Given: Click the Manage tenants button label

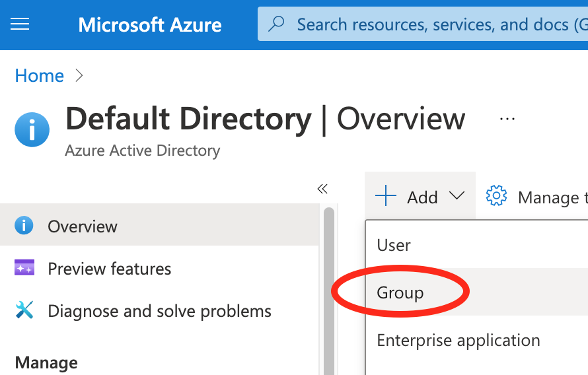Looking at the screenshot, I should (x=552, y=197).
